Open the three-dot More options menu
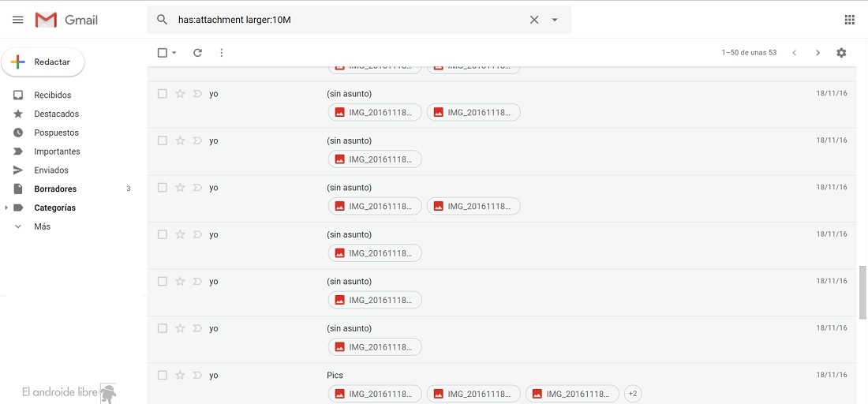 (x=222, y=53)
